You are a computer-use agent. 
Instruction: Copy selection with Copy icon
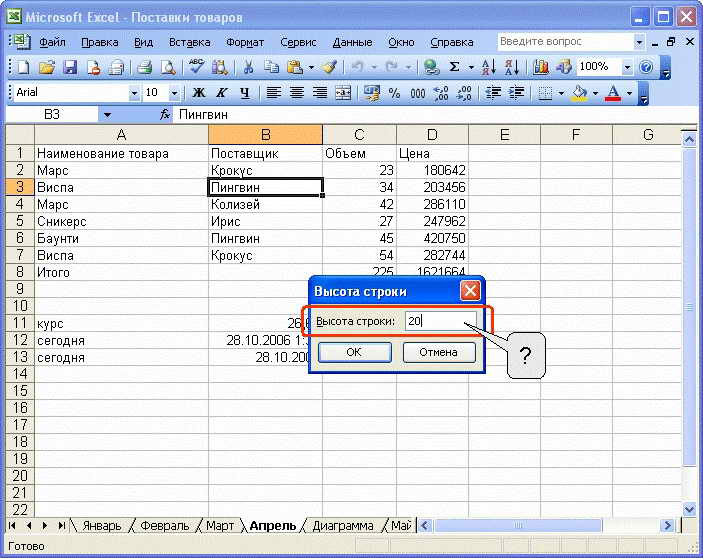[271, 67]
